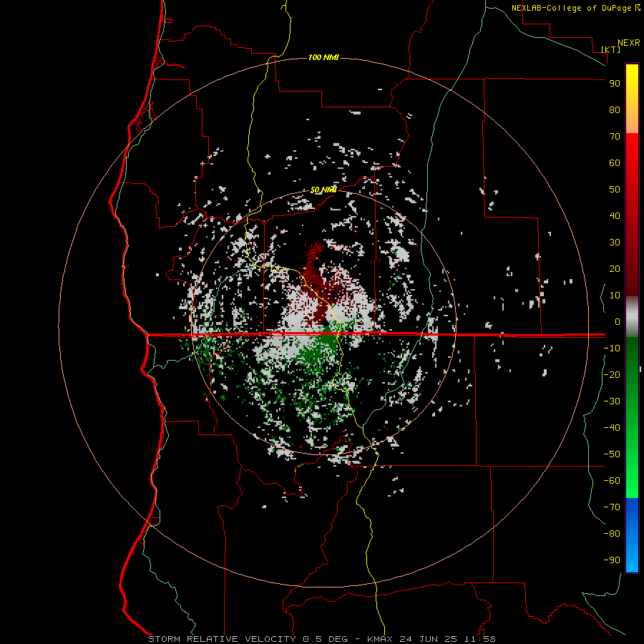Click the -50 value on color scale
Viewport: 644px width, 644px height.
tap(612, 454)
